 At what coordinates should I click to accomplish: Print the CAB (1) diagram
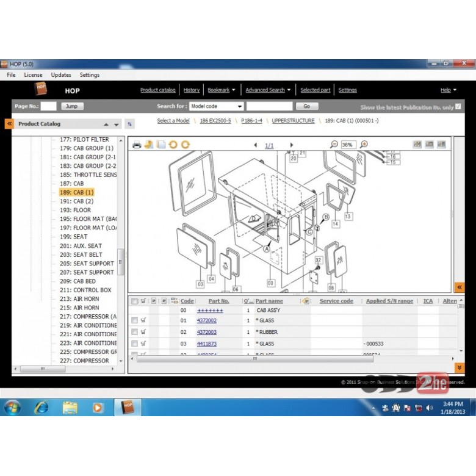pyautogui.click(x=137, y=145)
